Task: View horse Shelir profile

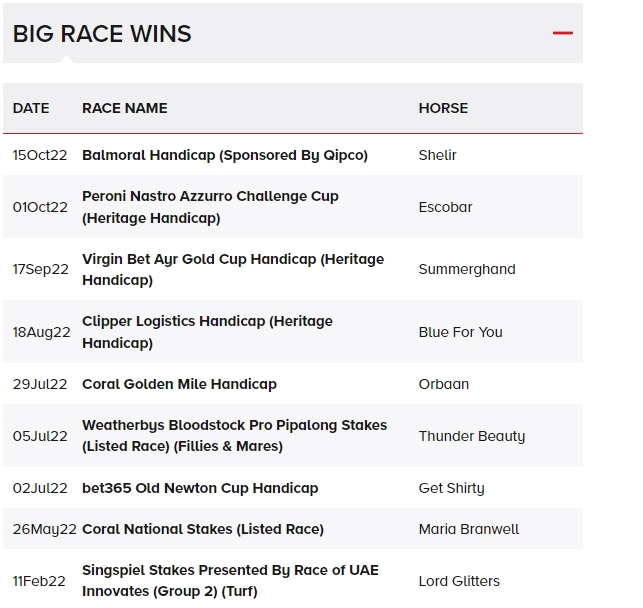Action: (x=438, y=155)
